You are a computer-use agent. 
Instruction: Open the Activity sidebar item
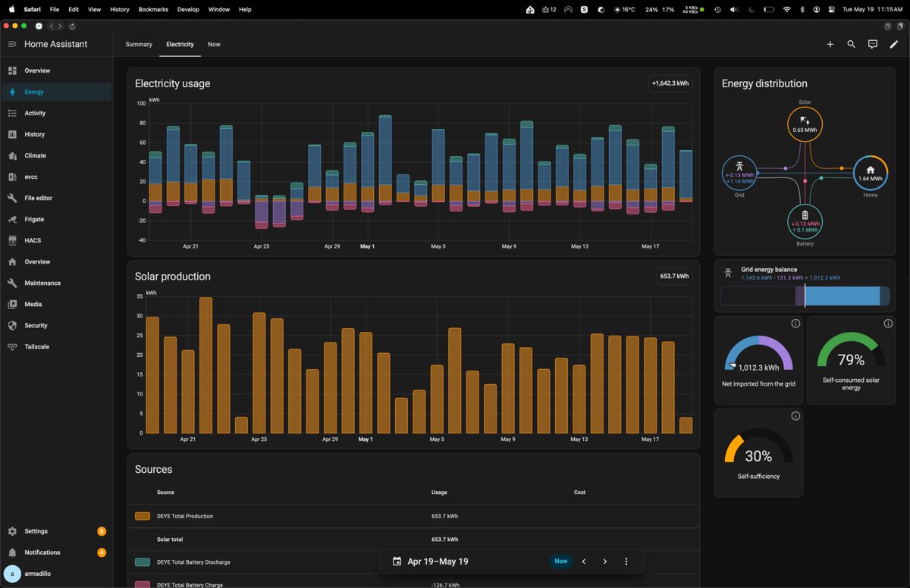[x=57, y=113]
